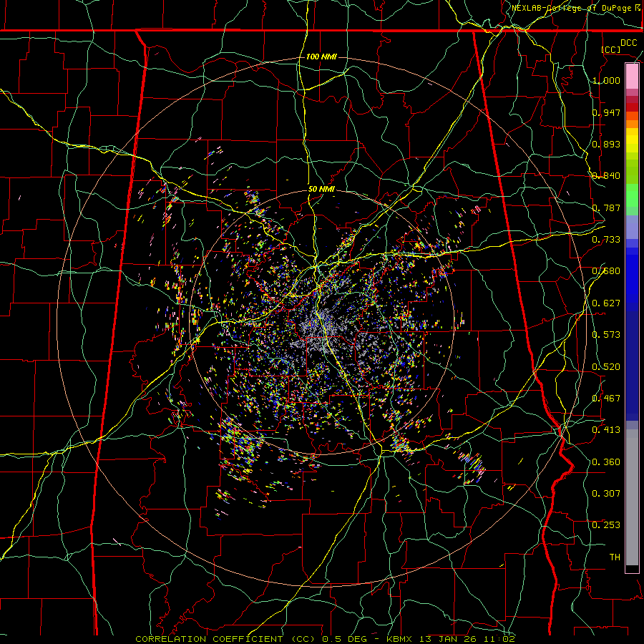Click the 0.680 scale value

[606, 271]
